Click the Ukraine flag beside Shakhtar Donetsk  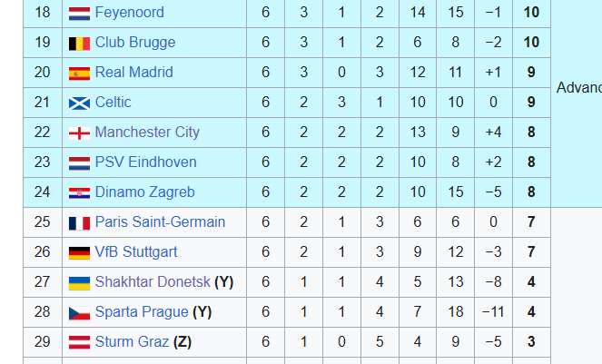tap(80, 283)
